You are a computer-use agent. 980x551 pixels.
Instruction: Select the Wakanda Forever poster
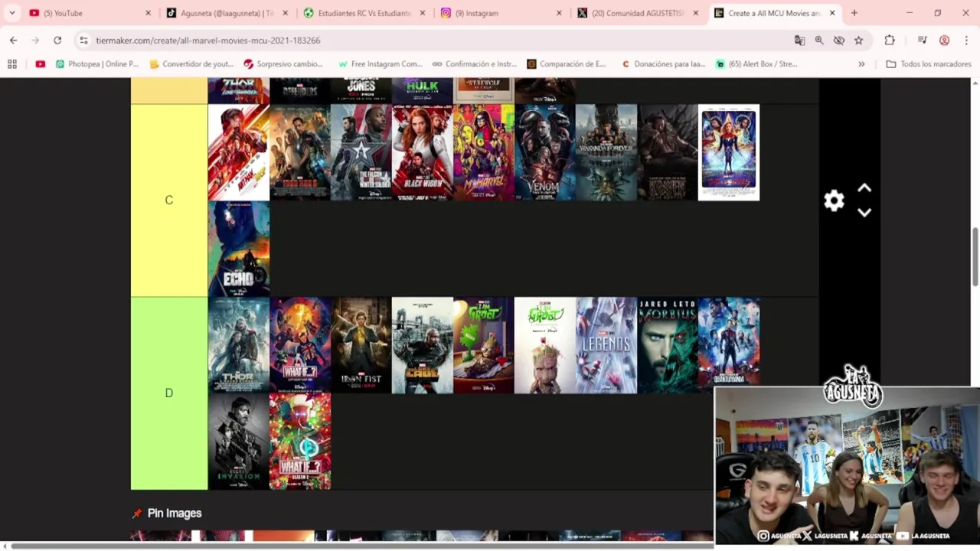click(606, 152)
